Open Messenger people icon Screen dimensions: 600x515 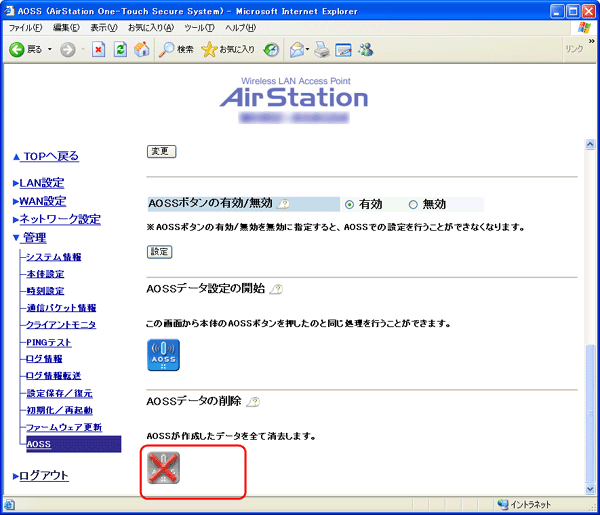[x=366, y=49]
